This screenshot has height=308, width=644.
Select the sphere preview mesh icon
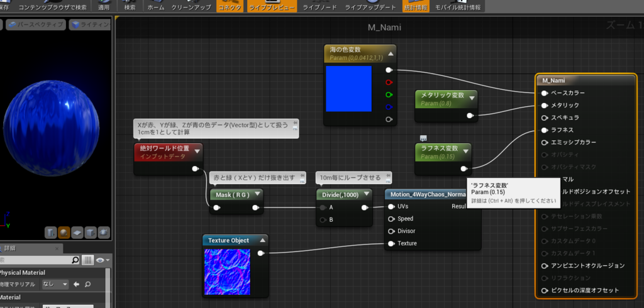pyautogui.click(x=64, y=233)
